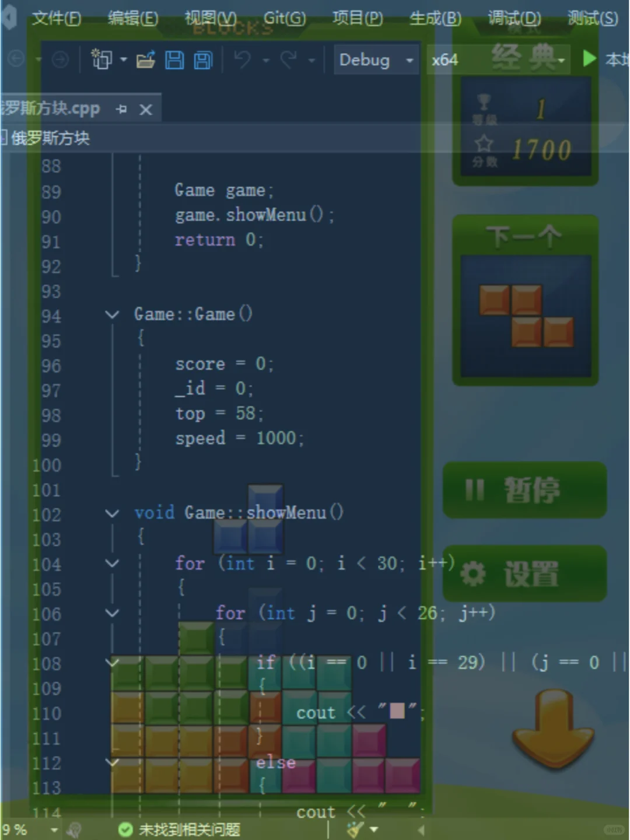
Task: Click on "top = 58;" line
Action: [x=219, y=414]
